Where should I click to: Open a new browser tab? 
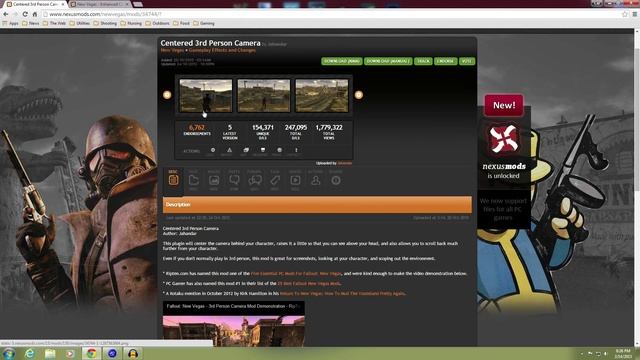coord(138,4)
